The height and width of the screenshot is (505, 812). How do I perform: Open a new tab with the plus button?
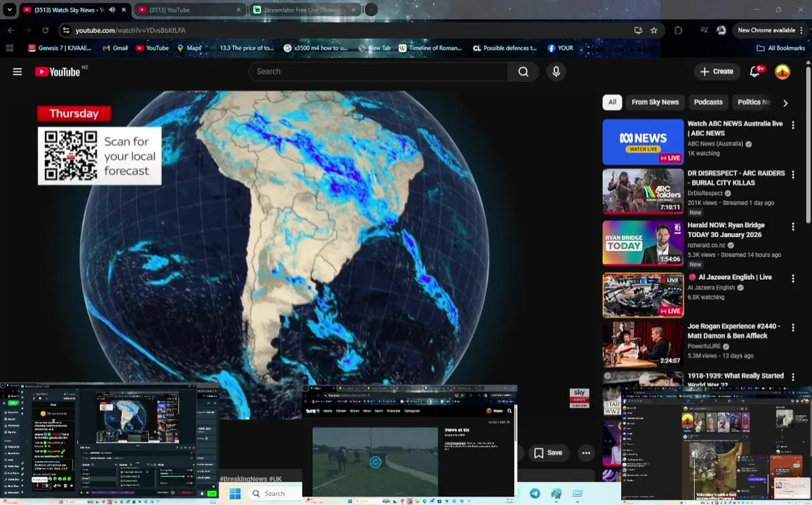(371, 9)
